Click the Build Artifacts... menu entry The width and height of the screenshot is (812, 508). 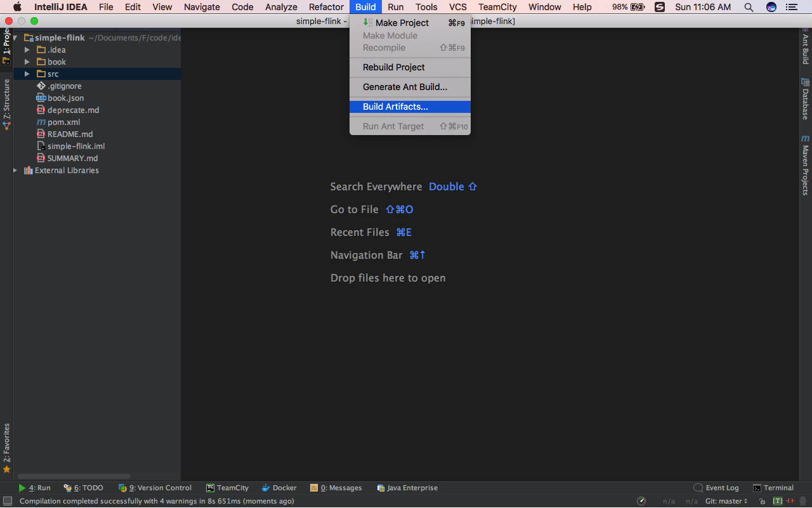click(395, 107)
